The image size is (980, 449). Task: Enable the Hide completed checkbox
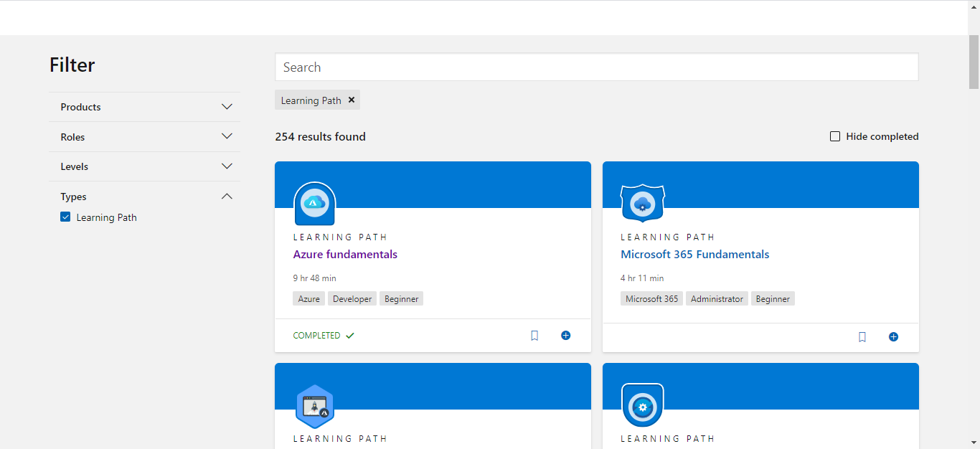coord(835,136)
